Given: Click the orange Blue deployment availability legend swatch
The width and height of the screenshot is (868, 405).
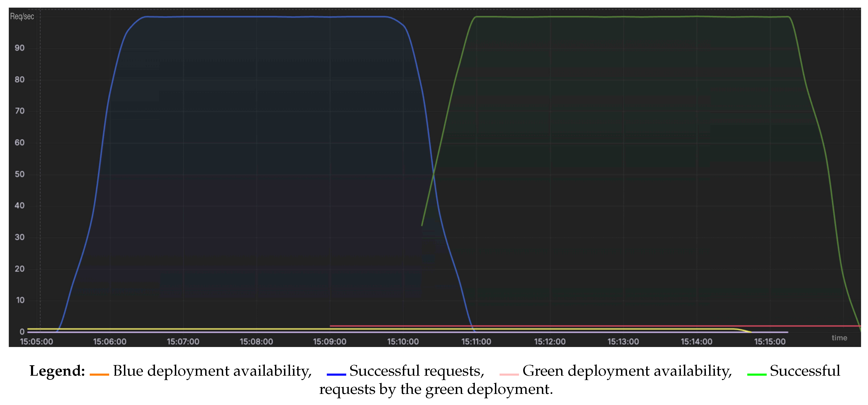Looking at the screenshot, I should click(x=99, y=374).
